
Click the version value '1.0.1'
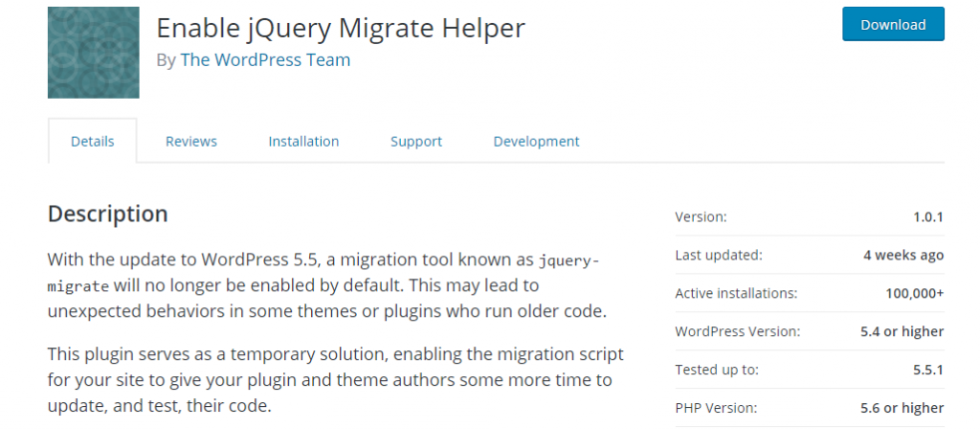[x=928, y=217]
